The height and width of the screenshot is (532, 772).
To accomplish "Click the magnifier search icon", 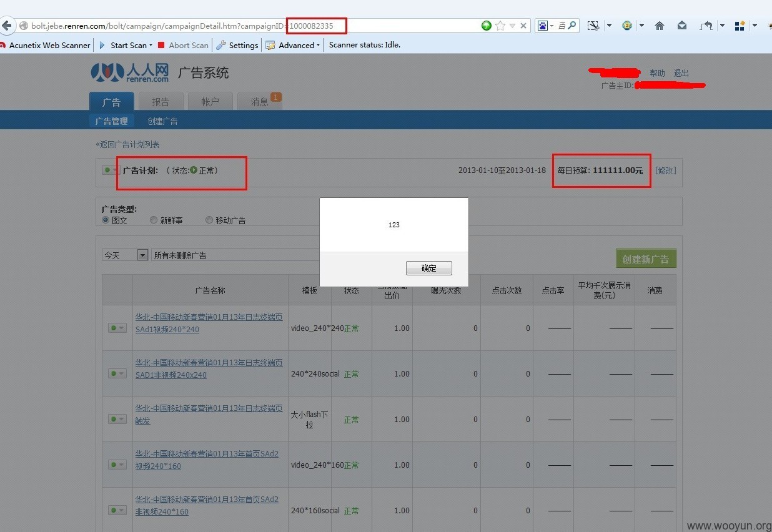I will (x=572, y=26).
